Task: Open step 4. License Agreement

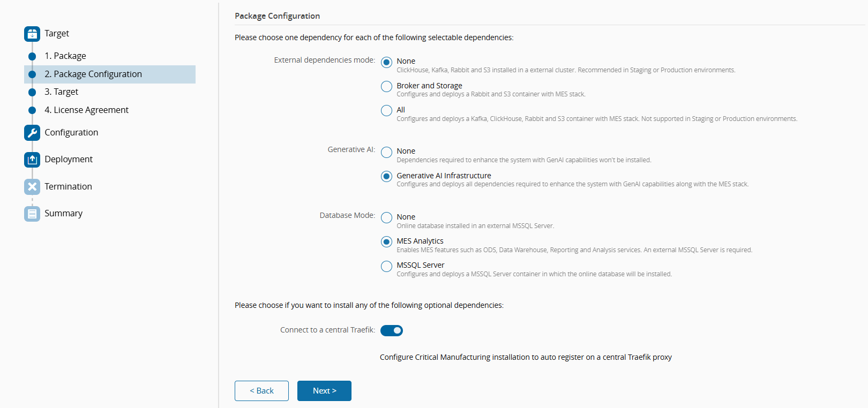Action: (86, 110)
